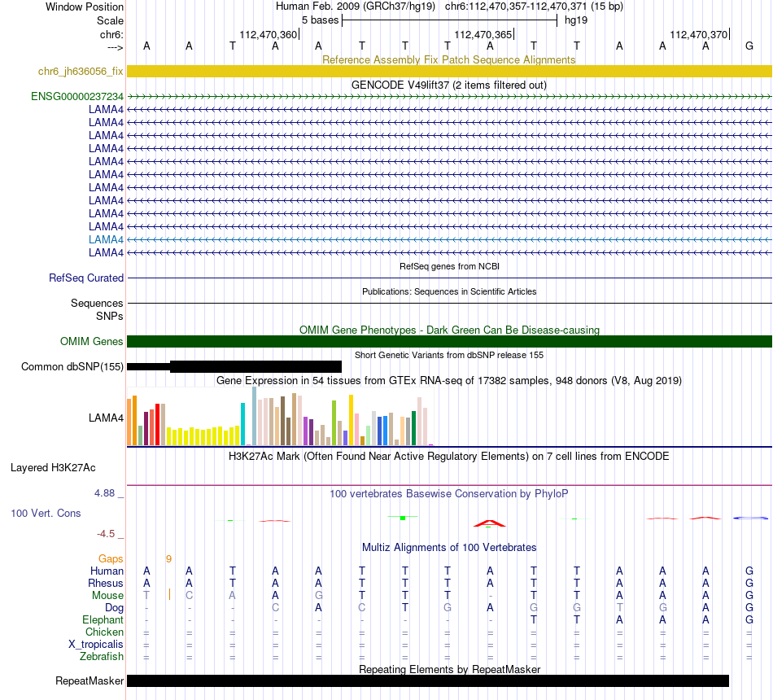Image resolution: width=773 pixels, height=700 pixels.
Task: Click the Elephant alignment row label
Action: [x=103, y=619]
